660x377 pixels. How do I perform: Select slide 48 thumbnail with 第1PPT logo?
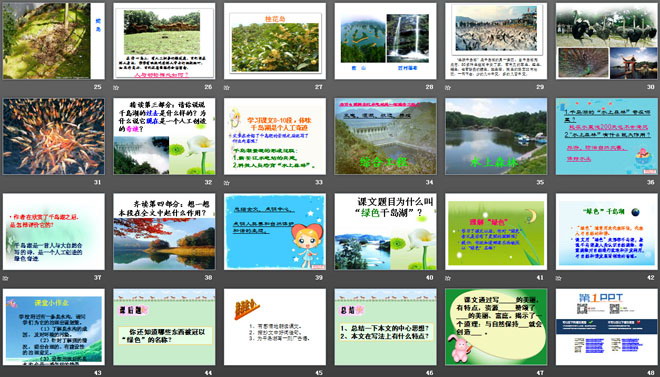[x=607, y=327]
